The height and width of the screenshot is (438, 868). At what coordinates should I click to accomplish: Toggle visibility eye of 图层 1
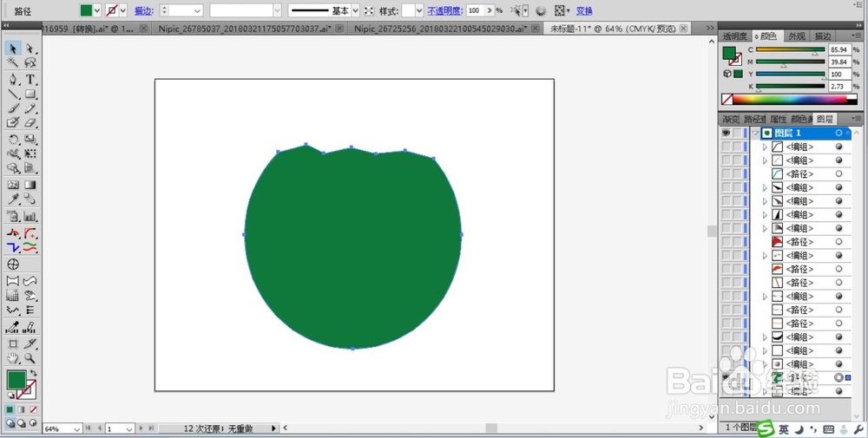click(726, 134)
